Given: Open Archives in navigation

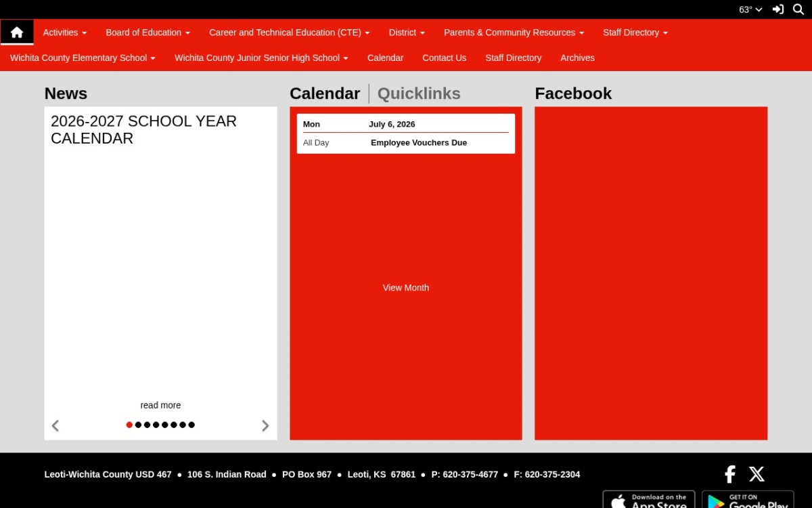Looking at the screenshot, I should [577, 58].
